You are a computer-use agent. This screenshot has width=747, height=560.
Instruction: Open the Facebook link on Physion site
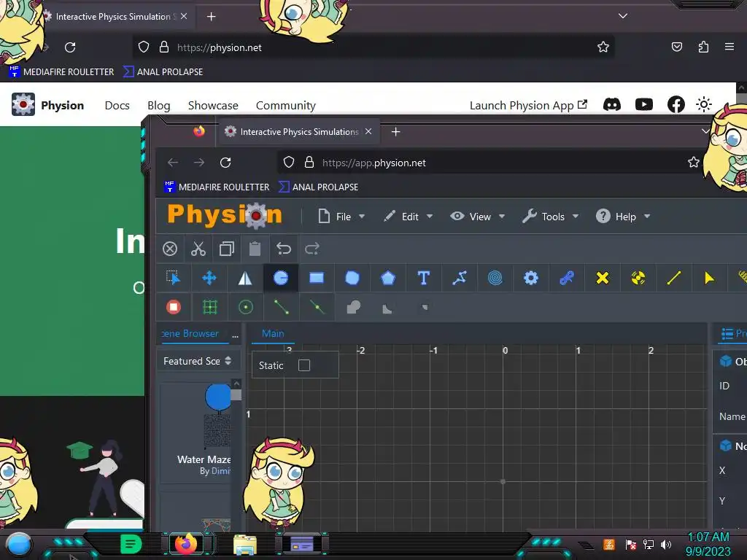coord(676,104)
